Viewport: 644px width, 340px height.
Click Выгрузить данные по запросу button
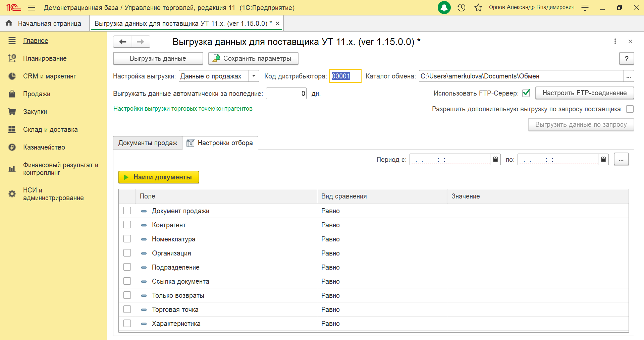point(581,124)
